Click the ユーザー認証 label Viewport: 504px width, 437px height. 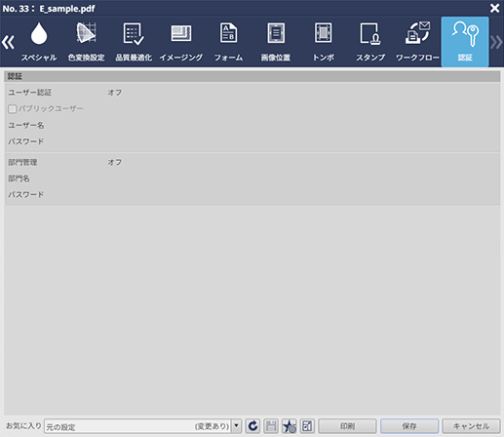pos(30,93)
